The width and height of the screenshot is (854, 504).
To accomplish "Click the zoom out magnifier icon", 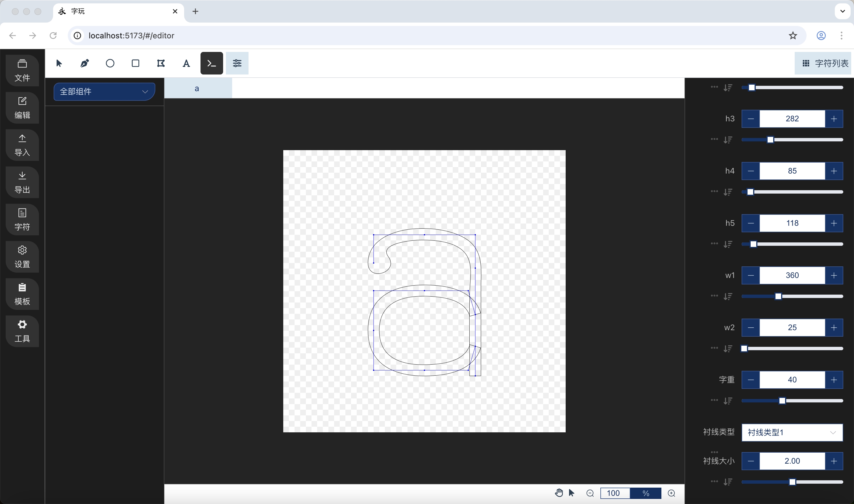I will (x=590, y=493).
